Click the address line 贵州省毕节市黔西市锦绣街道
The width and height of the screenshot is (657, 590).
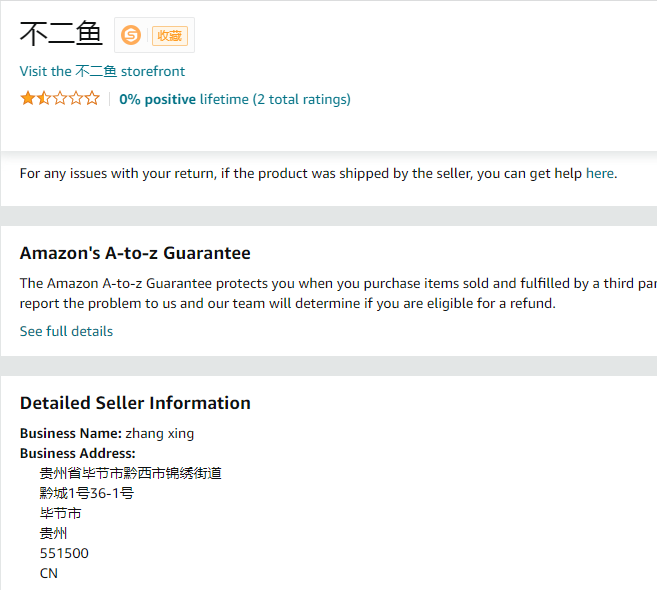(130, 473)
